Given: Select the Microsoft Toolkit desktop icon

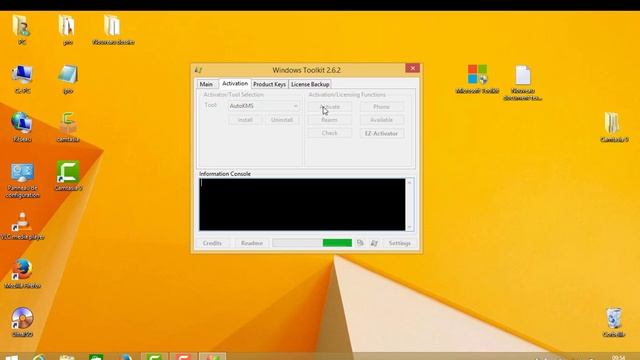Looking at the screenshot, I should click(477, 79).
